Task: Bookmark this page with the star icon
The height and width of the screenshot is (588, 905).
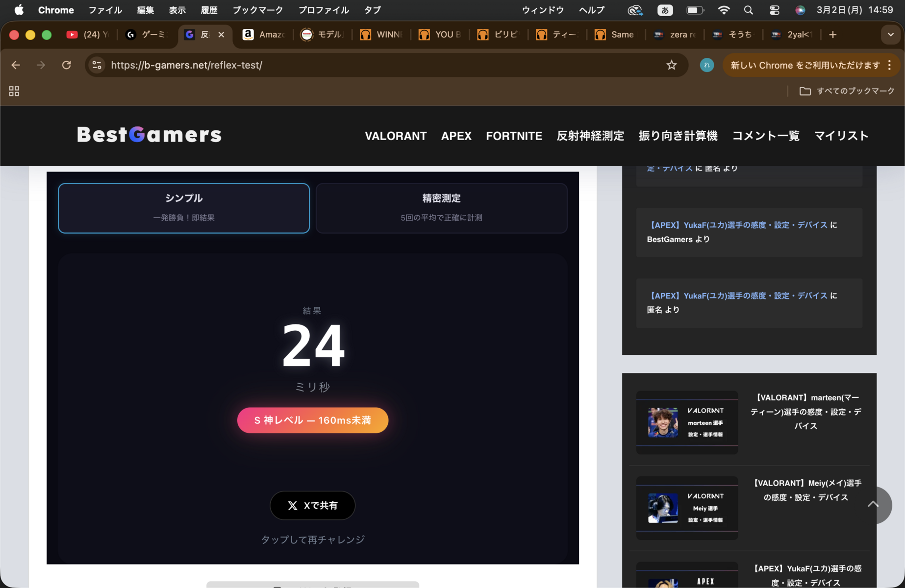Action: [671, 65]
